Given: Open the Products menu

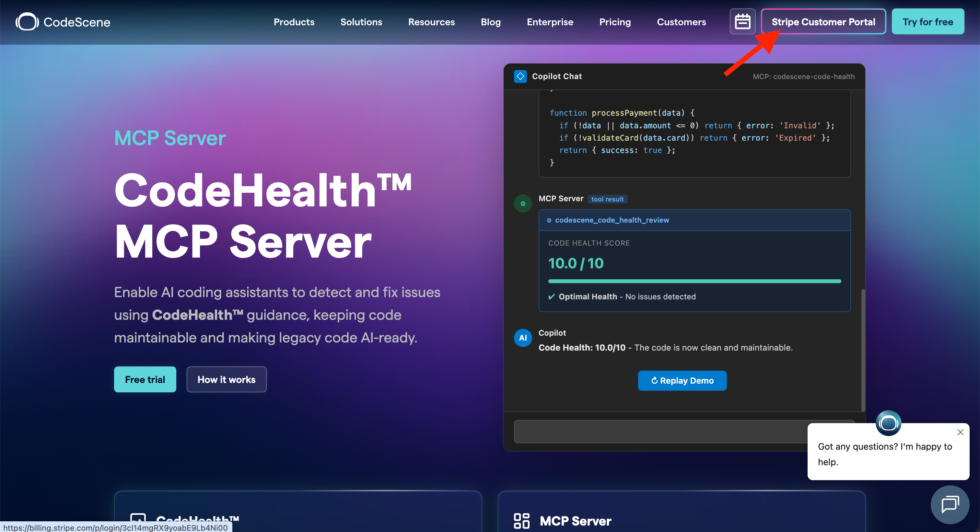Looking at the screenshot, I should (x=294, y=22).
